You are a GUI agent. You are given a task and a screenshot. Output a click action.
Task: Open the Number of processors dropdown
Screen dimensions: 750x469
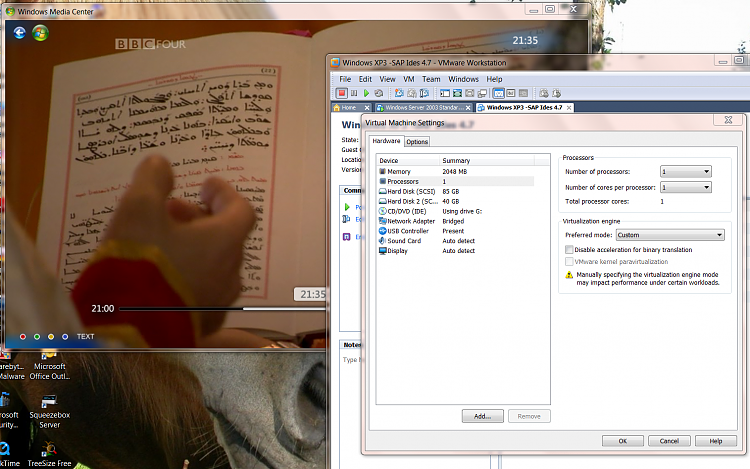(x=686, y=172)
